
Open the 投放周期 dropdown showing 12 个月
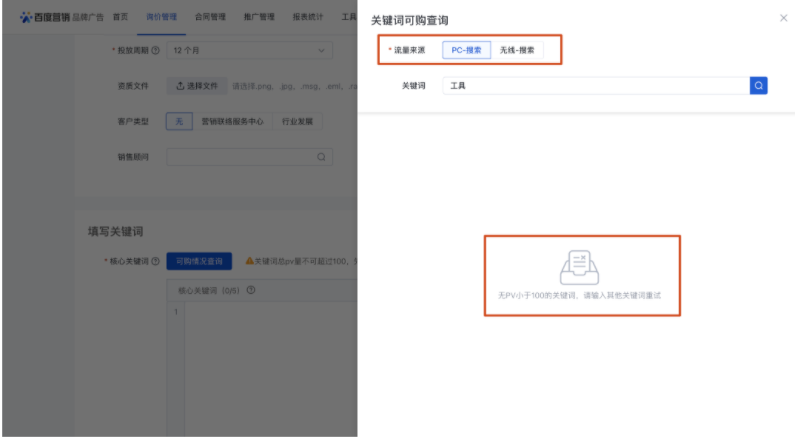tap(249, 50)
